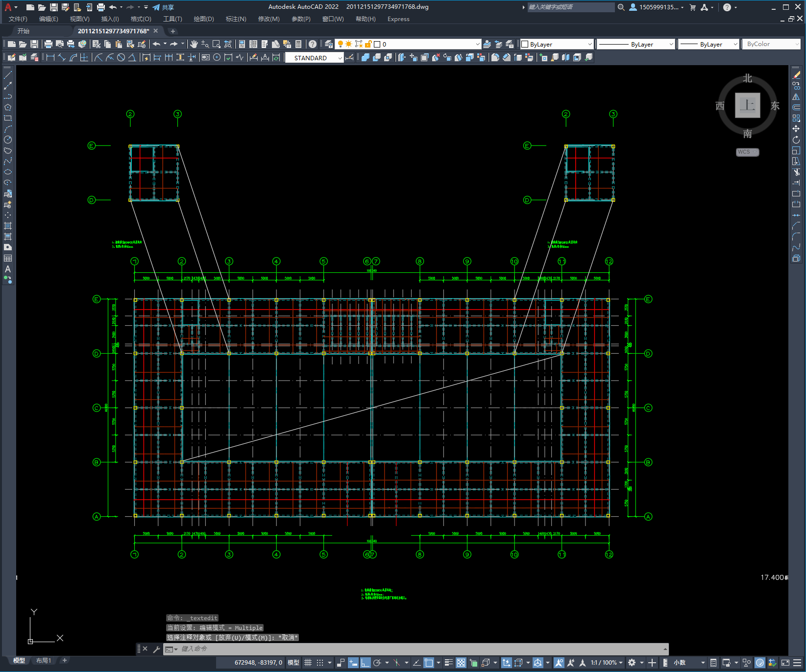Image resolution: width=806 pixels, height=672 pixels.
Task: Open the Express menu
Action: [398, 19]
